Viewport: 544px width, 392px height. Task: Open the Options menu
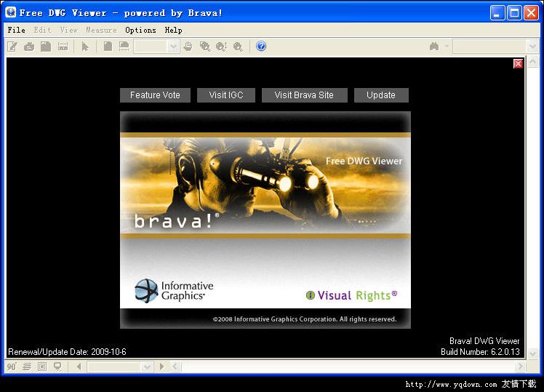[140, 30]
